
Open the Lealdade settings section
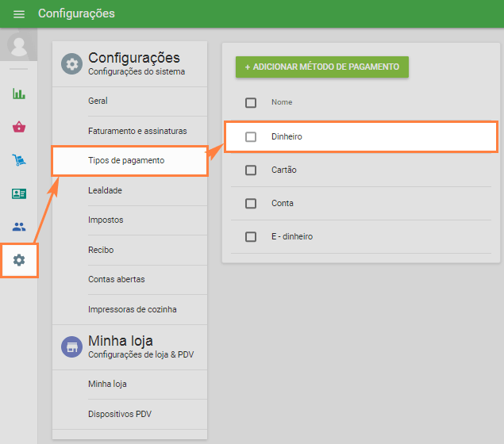130,190
